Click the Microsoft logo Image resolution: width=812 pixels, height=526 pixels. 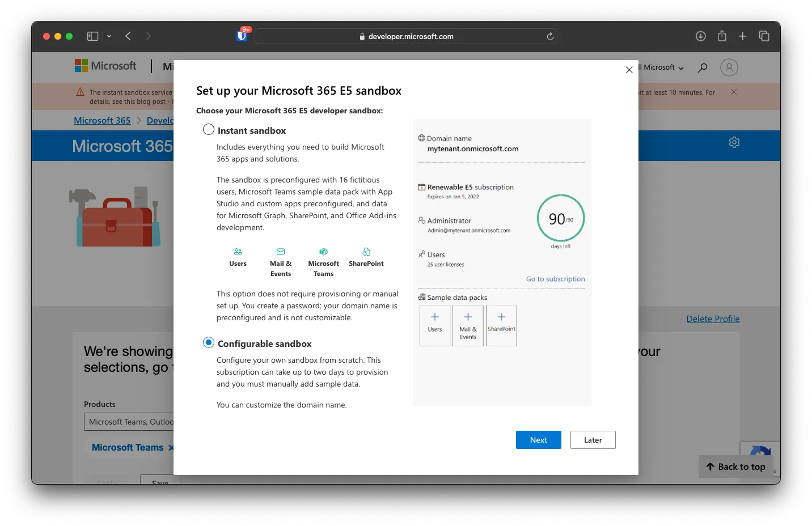(105, 66)
